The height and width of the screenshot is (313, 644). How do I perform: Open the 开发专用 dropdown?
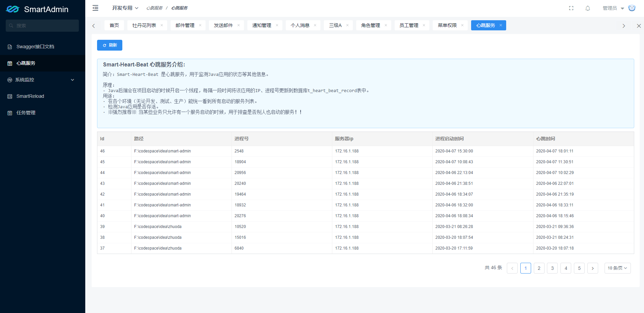[x=125, y=8]
